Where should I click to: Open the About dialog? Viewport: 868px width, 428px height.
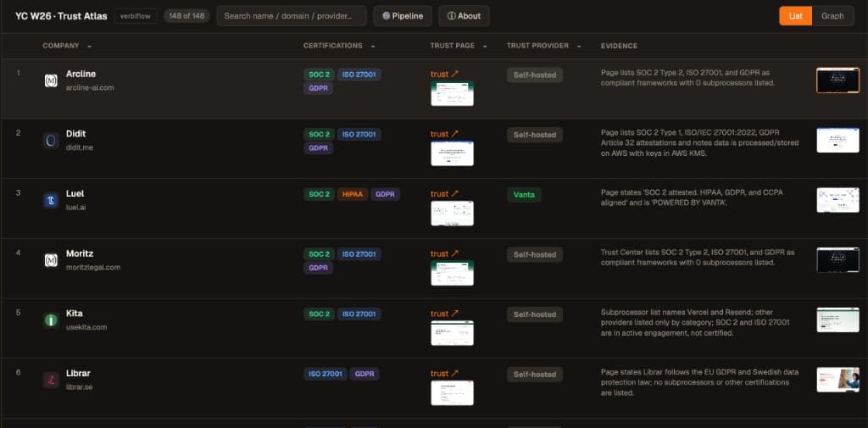point(464,16)
